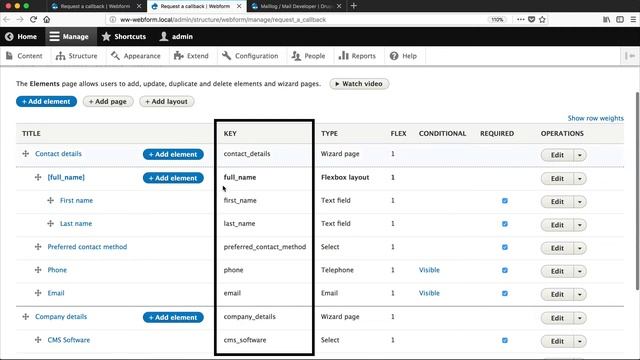Screen dimensions: 640x360
Task: Go to the People admin menu
Action: tap(309, 56)
